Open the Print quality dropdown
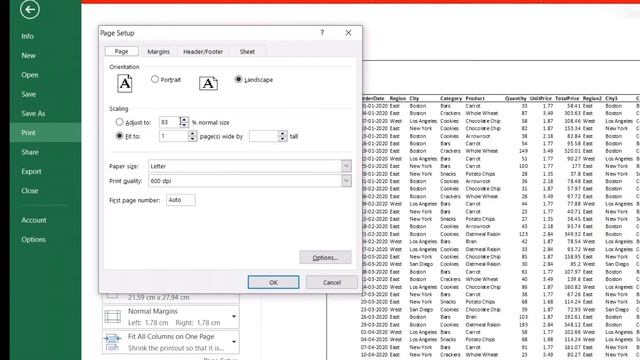This screenshot has height=360, width=640. pyautogui.click(x=346, y=181)
